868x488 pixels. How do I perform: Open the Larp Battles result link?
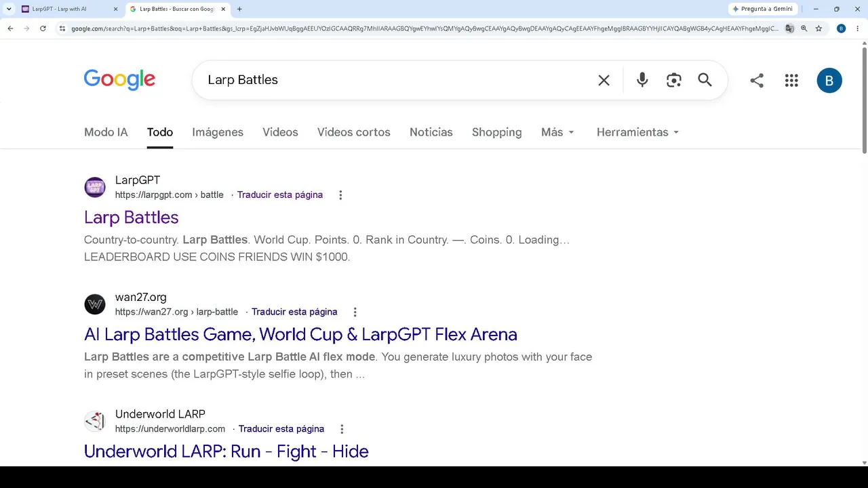[x=132, y=218]
